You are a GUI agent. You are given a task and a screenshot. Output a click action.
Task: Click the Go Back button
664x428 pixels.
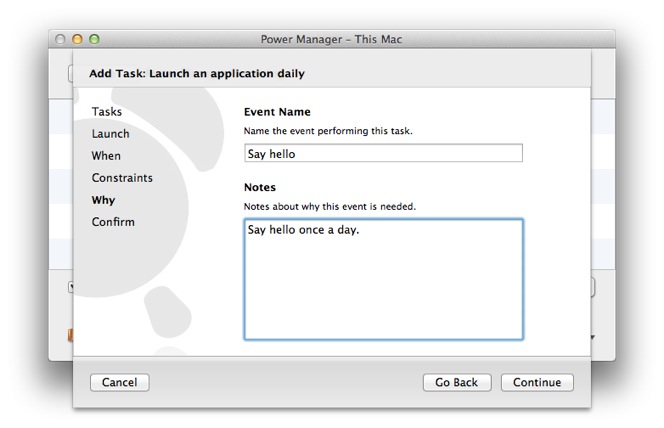pyautogui.click(x=457, y=382)
